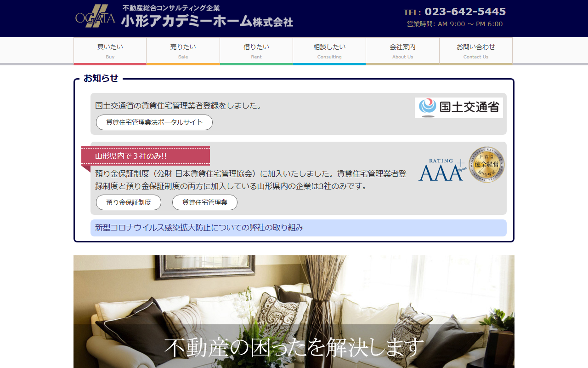Click the living room hero image
The width and height of the screenshot is (588, 368).
click(x=294, y=311)
